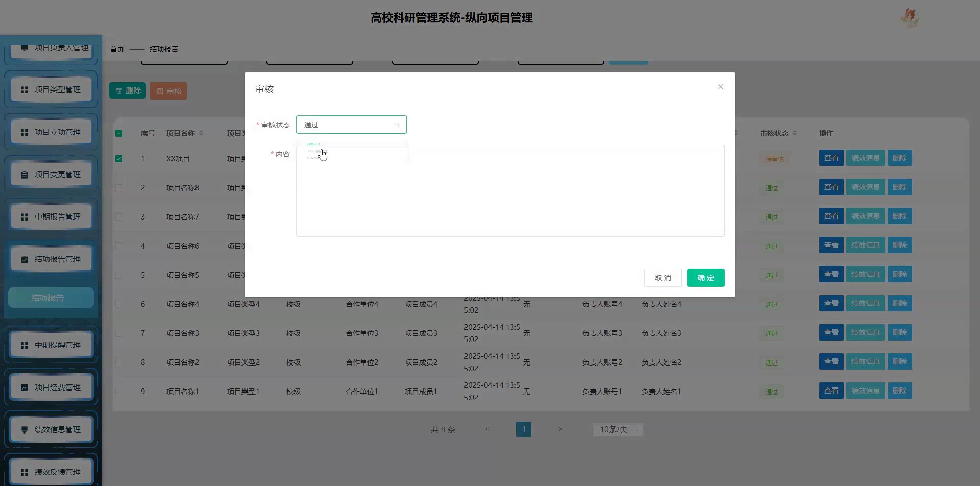Click the 结项报告管理 checklist icon

pos(24,259)
